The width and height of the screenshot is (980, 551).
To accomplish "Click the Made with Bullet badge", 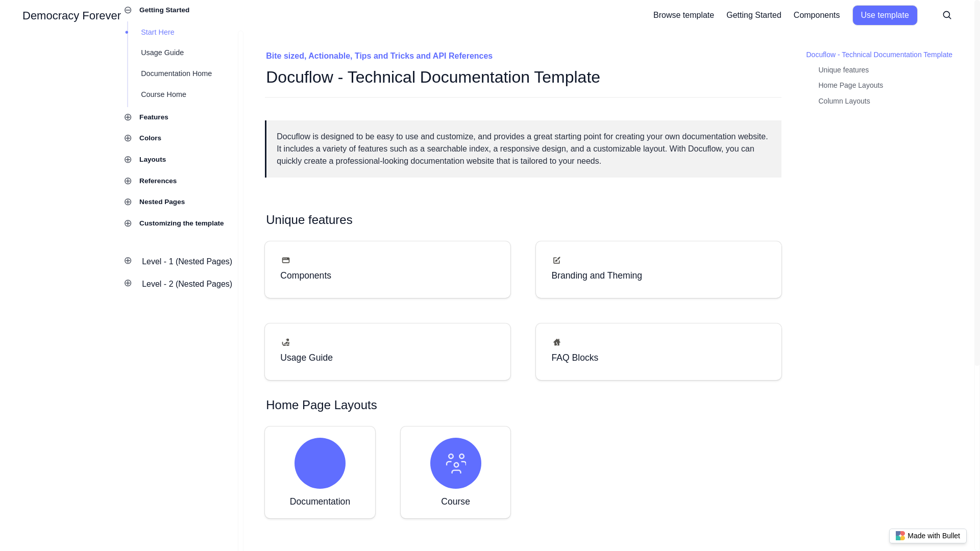I will tap(927, 536).
